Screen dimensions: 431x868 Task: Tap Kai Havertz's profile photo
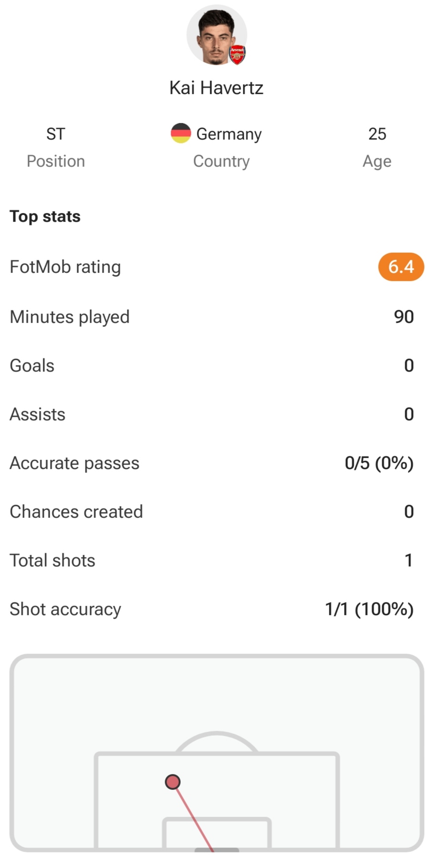tap(216, 35)
